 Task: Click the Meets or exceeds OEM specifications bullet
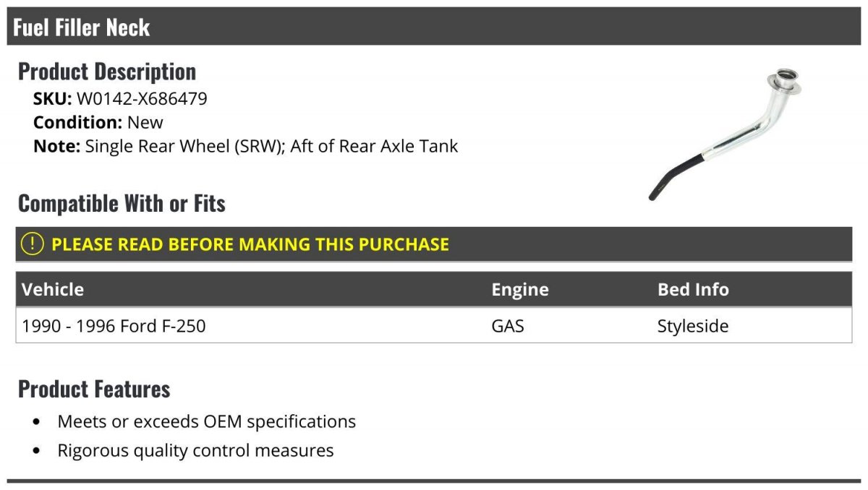click(x=206, y=421)
